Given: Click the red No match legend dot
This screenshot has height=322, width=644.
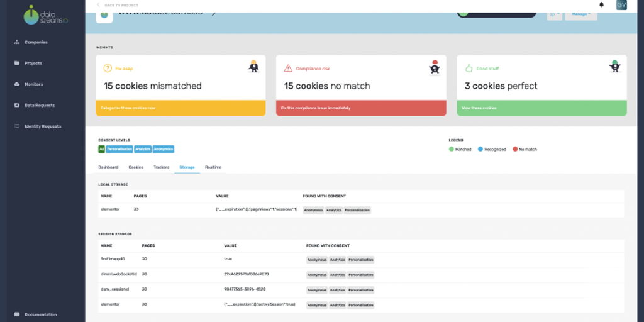Looking at the screenshot, I should point(515,149).
